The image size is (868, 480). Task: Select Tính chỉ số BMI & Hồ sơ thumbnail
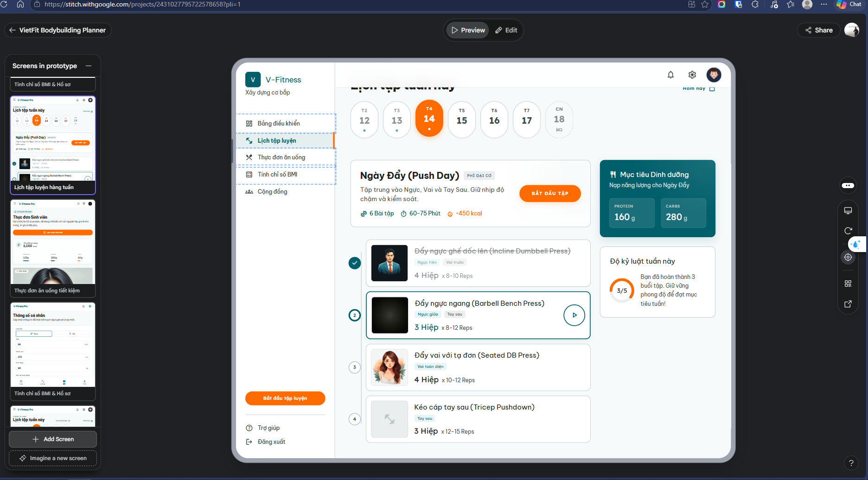point(53,351)
